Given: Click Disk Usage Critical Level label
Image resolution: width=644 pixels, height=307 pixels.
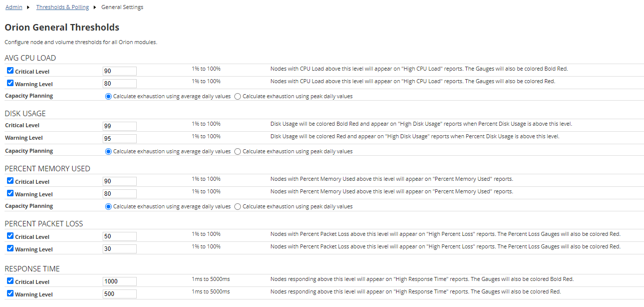Looking at the screenshot, I should coord(22,125).
